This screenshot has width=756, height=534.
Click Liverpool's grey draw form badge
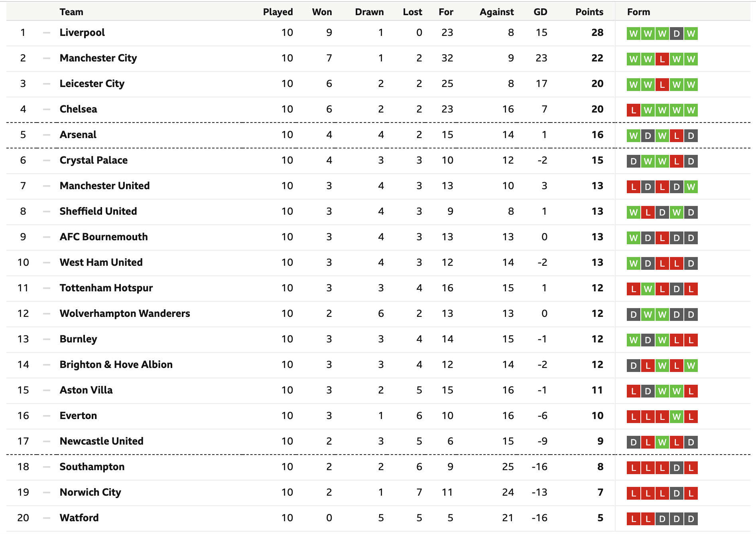pos(676,34)
